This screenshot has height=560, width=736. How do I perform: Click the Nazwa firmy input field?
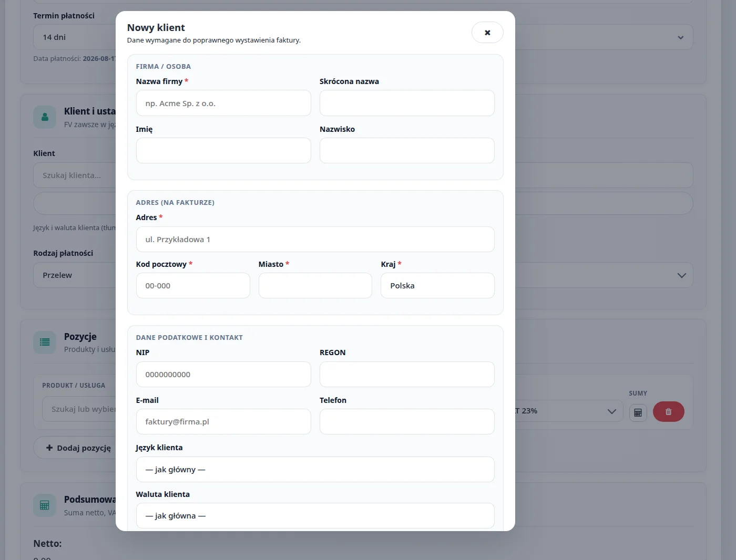[223, 103]
